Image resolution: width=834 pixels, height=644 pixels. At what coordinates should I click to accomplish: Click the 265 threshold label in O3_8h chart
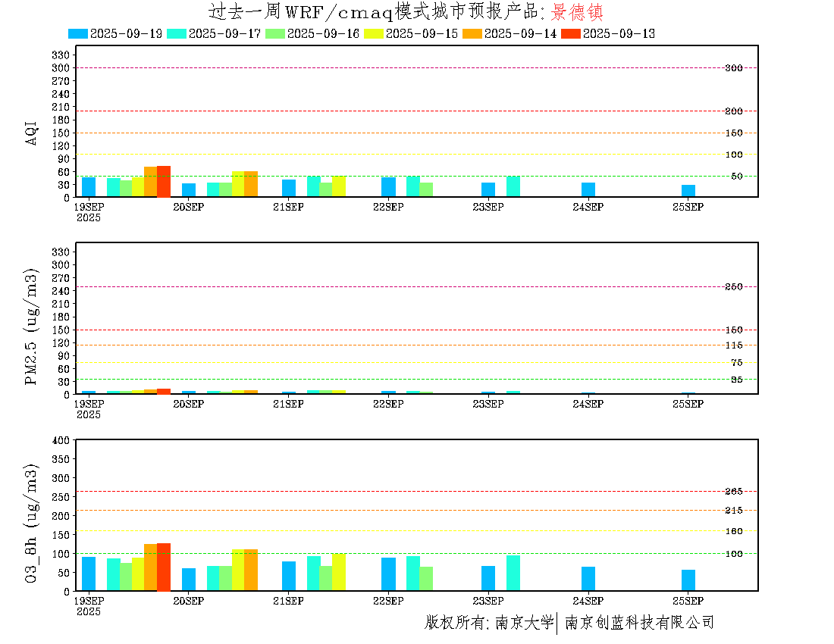[x=734, y=492]
